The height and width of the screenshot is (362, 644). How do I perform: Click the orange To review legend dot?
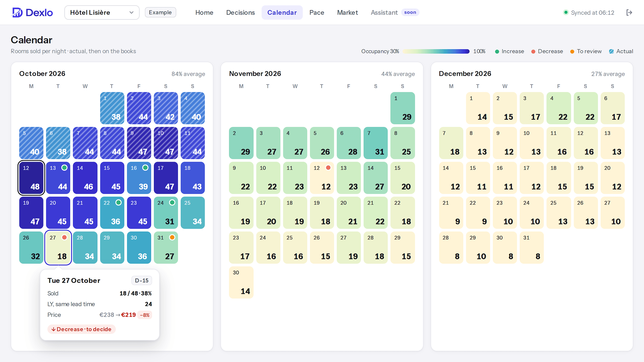[572, 51]
